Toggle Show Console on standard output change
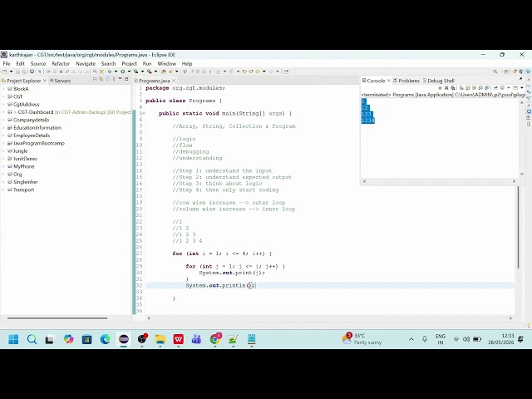 coord(480,88)
